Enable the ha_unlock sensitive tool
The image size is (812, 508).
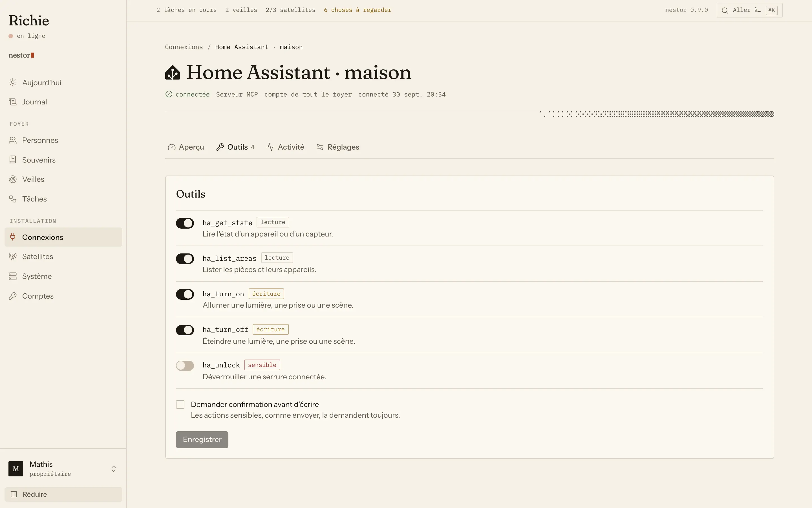(185, 365)
